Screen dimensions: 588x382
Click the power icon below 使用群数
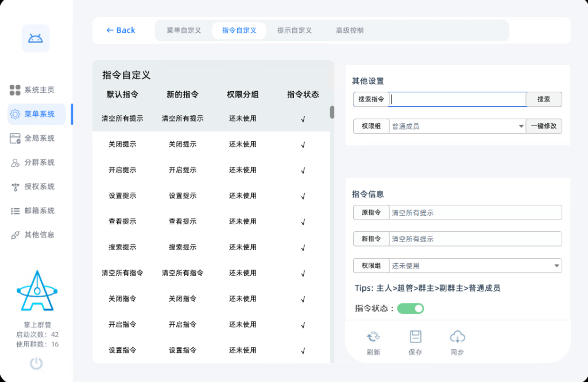pos(36,363)
